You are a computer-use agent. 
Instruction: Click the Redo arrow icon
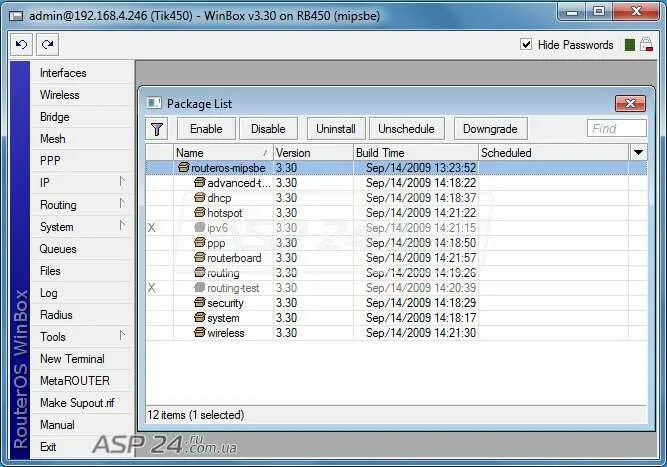click(47, 44)
